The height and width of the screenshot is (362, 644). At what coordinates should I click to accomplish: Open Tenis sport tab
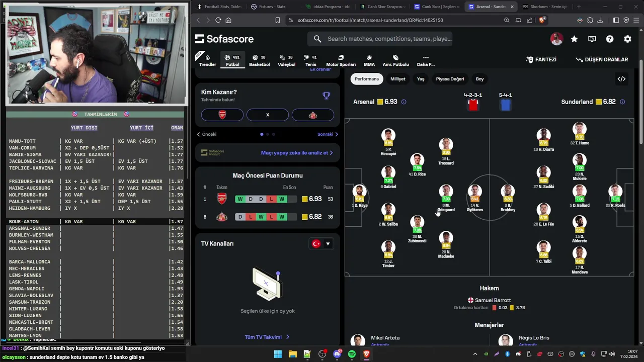[311, 60]
